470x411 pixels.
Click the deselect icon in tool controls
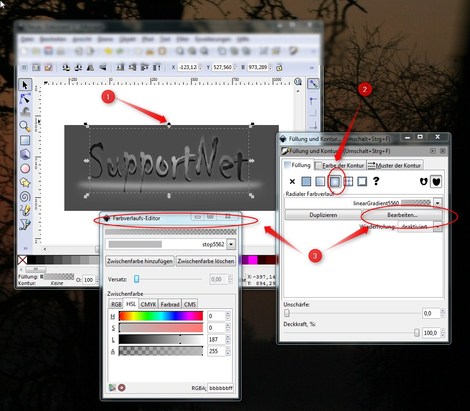48,68
